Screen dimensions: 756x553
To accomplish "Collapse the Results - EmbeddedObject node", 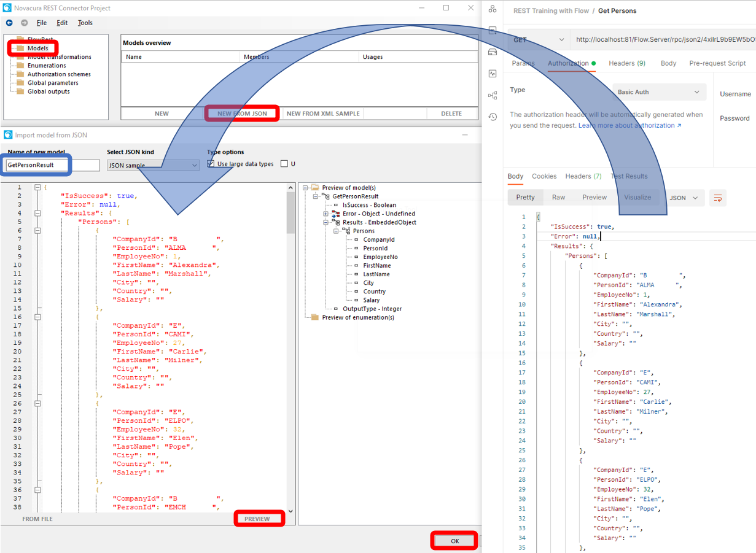I will click(326, 222).
